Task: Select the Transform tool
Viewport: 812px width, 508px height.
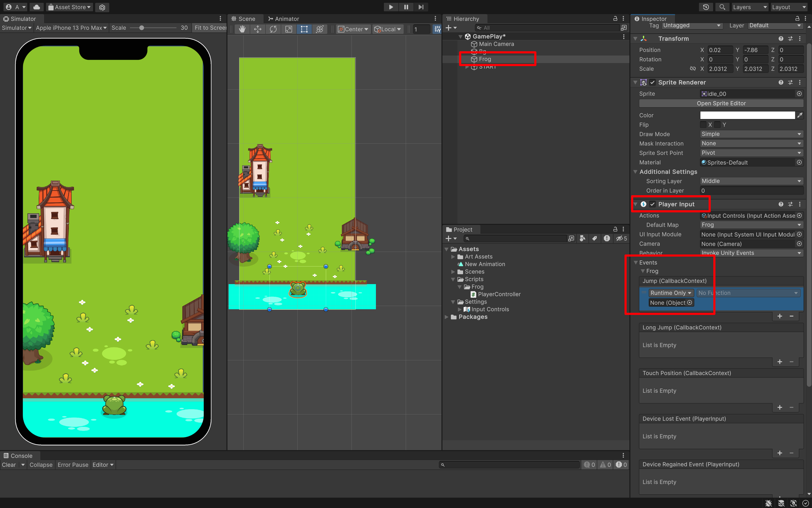Action: 320,29
